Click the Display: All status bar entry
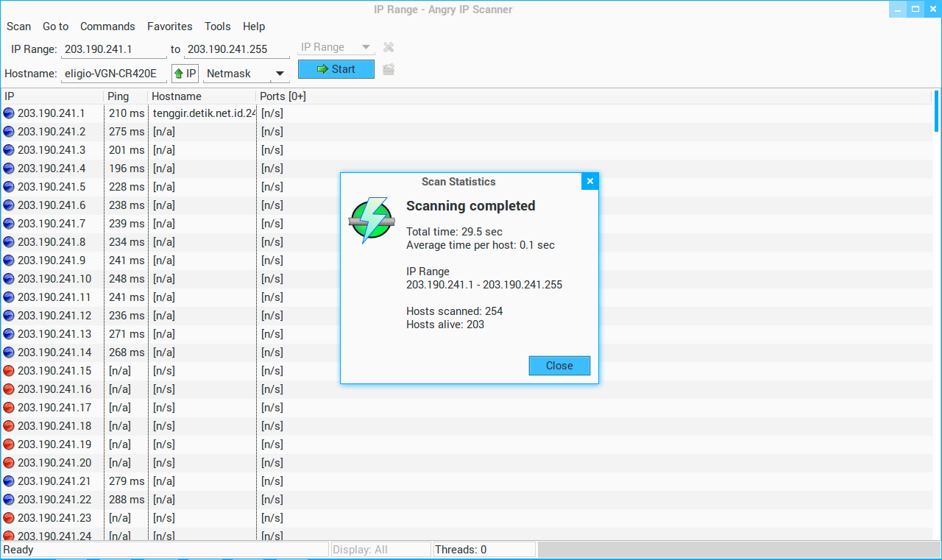942x560 pixels. coord(380,550)
